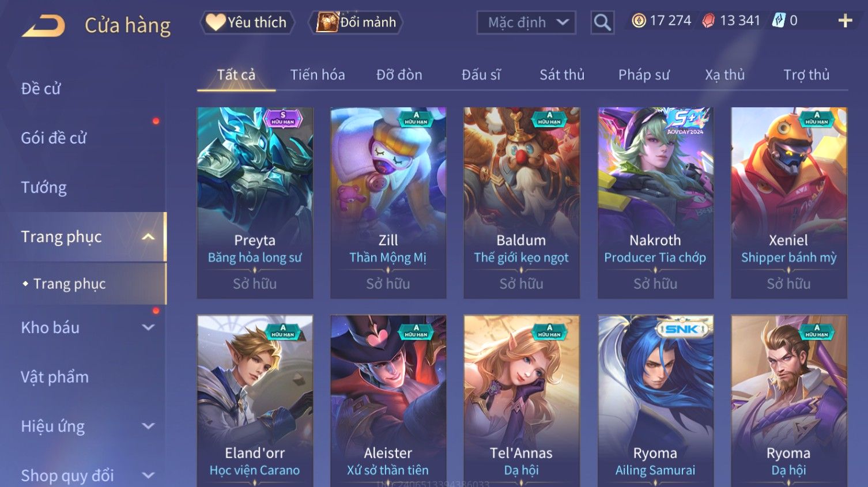Click the blue voucher currency icon
The width and height of the screenshot is (868, 487).
779,21
